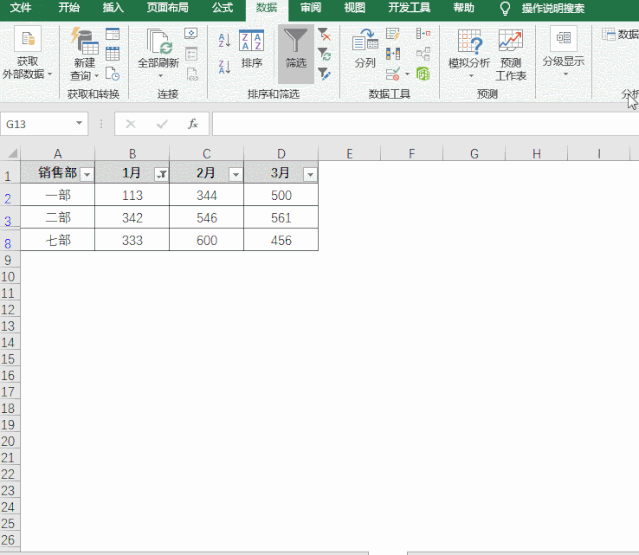Click the formula bar cancel X button
Viewport: 639px width, 555px height.
point(130,124)
